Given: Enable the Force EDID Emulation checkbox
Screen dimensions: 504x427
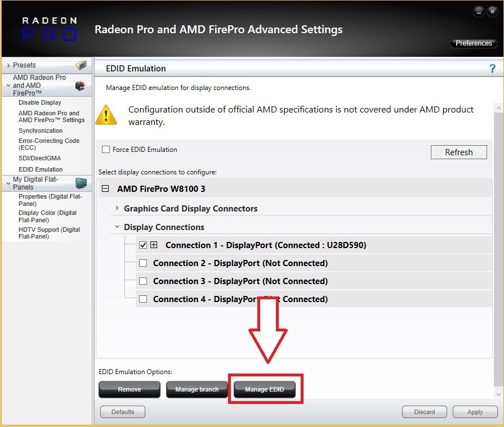Looking at the screenshot, I should pyautogui.click(x=106, y=149).
